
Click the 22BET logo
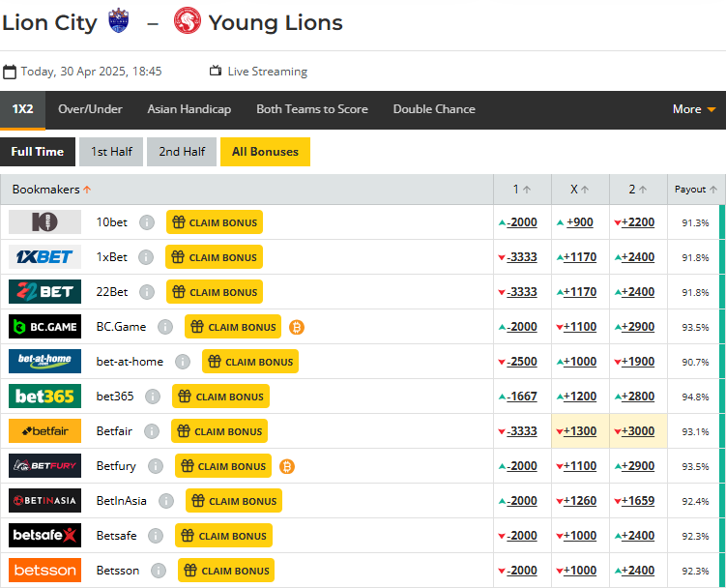pyautogui.click(x=44, y=291)
